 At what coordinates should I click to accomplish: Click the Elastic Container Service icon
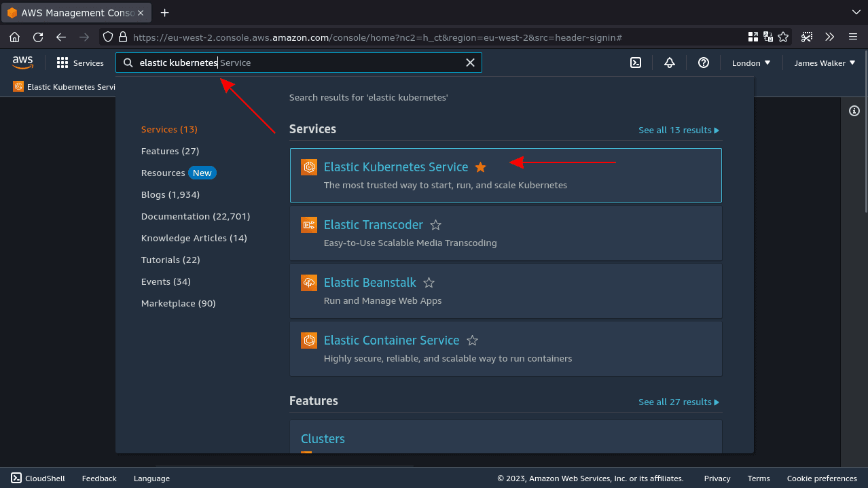point(309,341)
